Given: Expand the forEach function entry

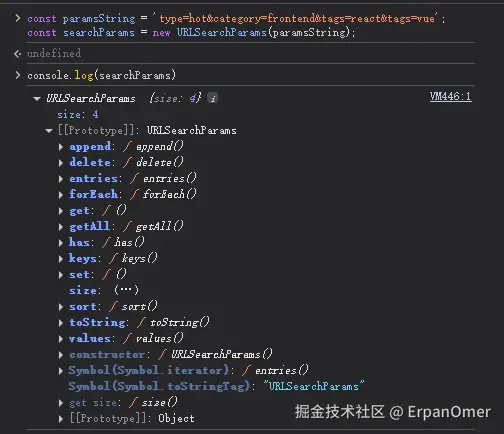Looking at the screenshot, I should tap(61, 195).
